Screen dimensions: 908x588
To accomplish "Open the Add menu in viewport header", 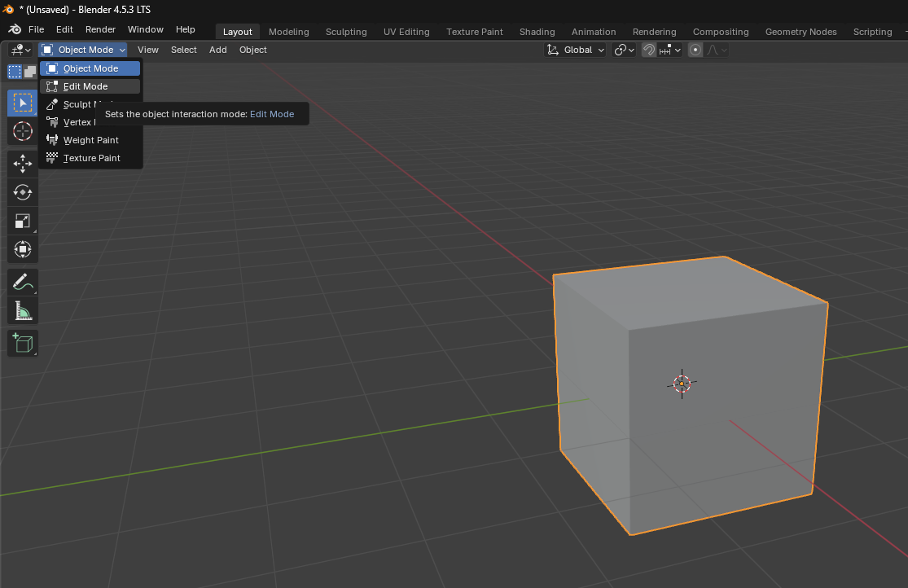I will 217,50.
